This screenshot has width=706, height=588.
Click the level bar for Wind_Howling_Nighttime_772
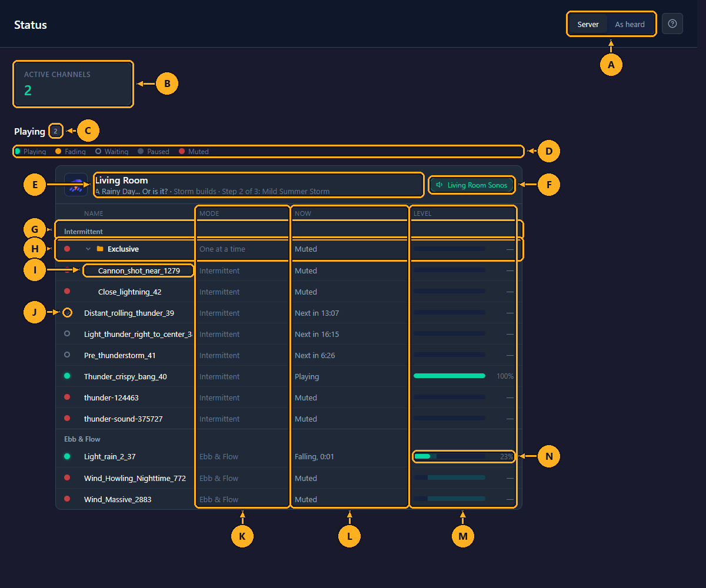(x=449, y=477)
